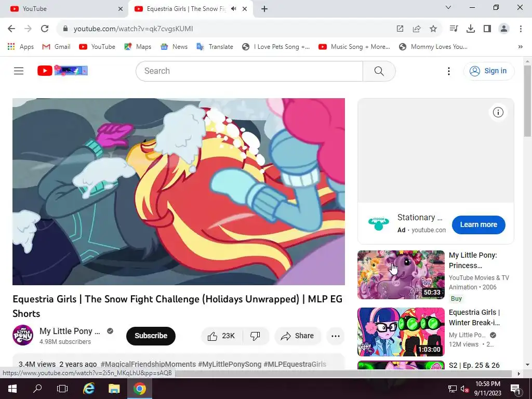Open Equestria Girls Winter Break thumbnail
Viewport: 532px width, 399px height.
(401, 332)
